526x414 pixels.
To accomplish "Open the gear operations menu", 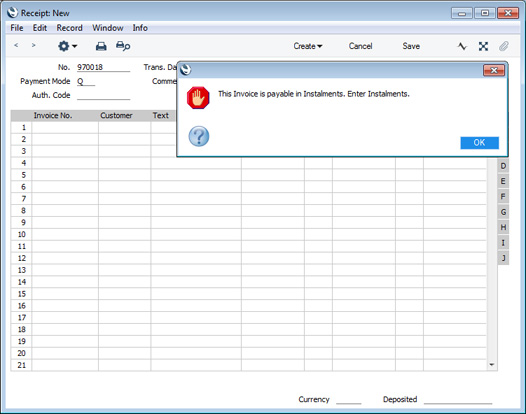I will pos(67,46).
